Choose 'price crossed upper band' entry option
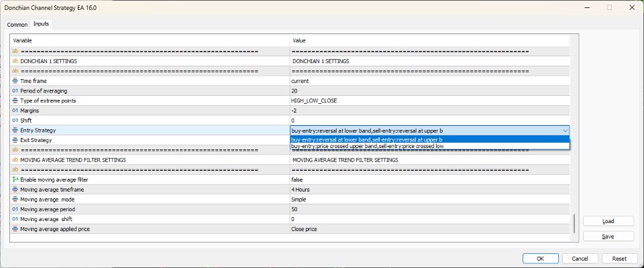644x268 pixels. (429, 145)
